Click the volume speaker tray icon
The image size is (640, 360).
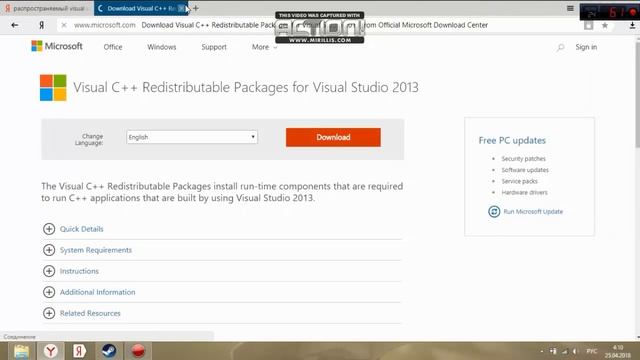(x=575, y=351)
